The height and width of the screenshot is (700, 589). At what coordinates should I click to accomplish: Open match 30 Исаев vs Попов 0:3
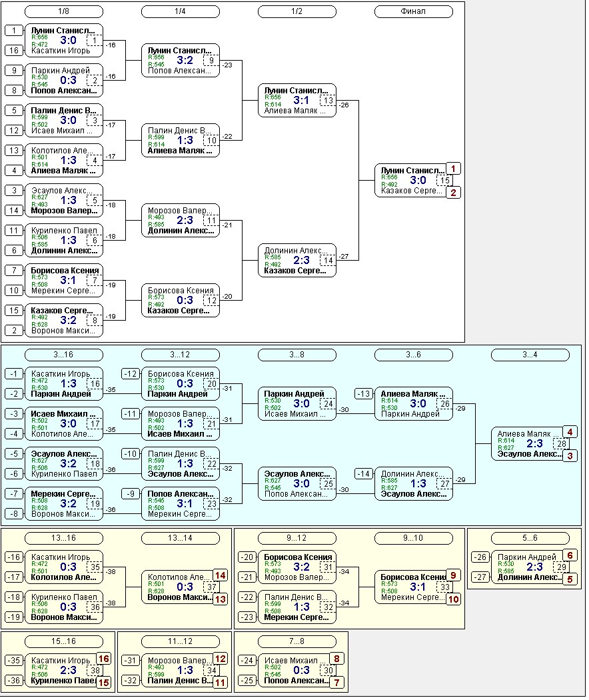[296, 671]
